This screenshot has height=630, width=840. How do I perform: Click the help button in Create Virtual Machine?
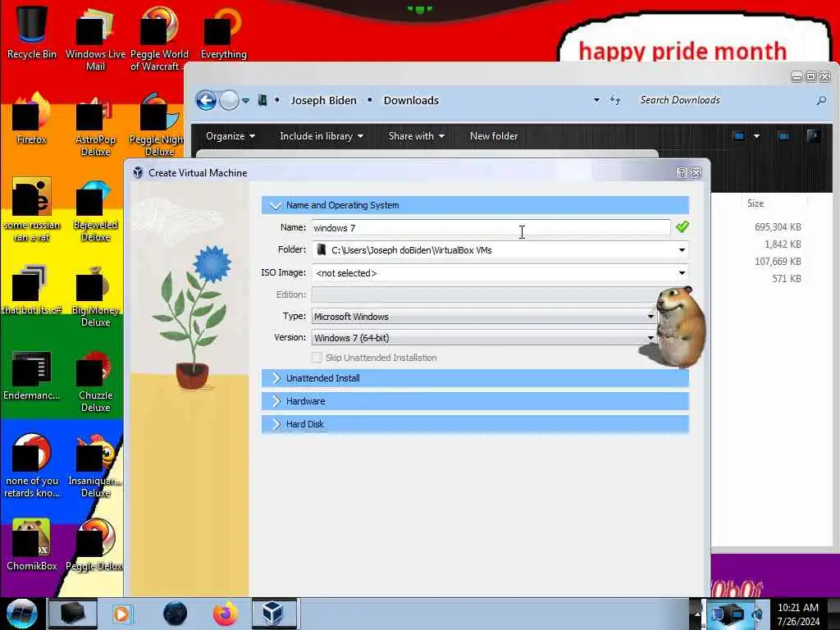click(682, 172)
